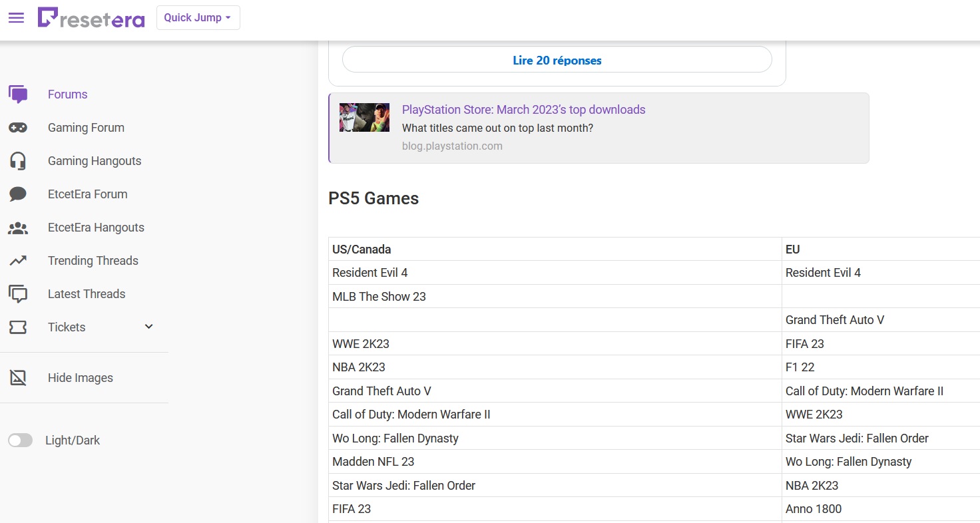Click the EtcetEra Forum chat bubble icon
This screenshot has height=523, width=980.
(18, 194)
